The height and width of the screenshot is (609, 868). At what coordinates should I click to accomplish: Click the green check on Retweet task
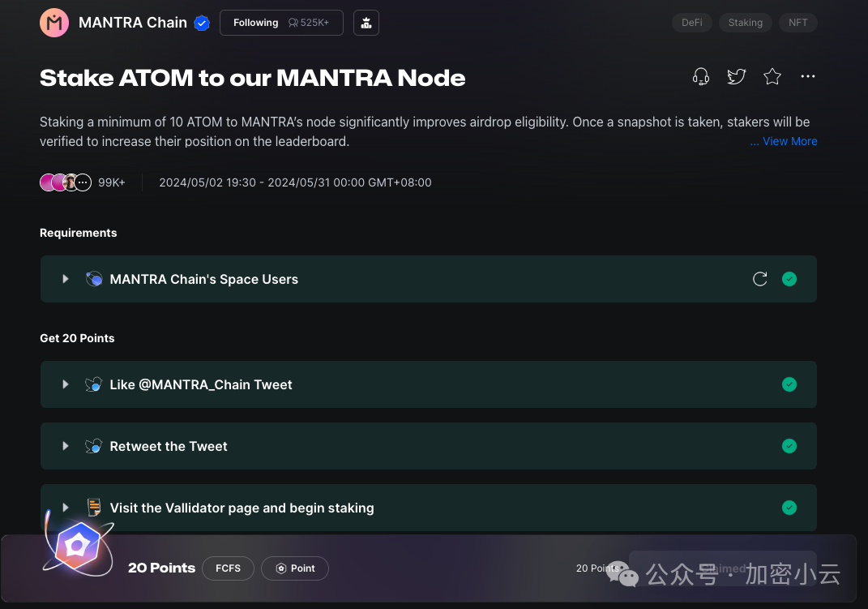789,446
